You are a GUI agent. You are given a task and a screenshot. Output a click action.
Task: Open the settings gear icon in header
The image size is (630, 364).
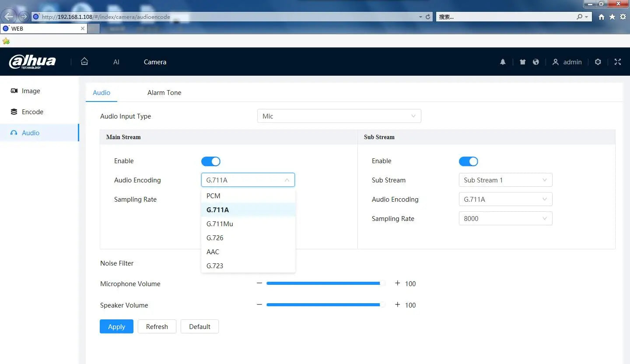pos(598,62)
